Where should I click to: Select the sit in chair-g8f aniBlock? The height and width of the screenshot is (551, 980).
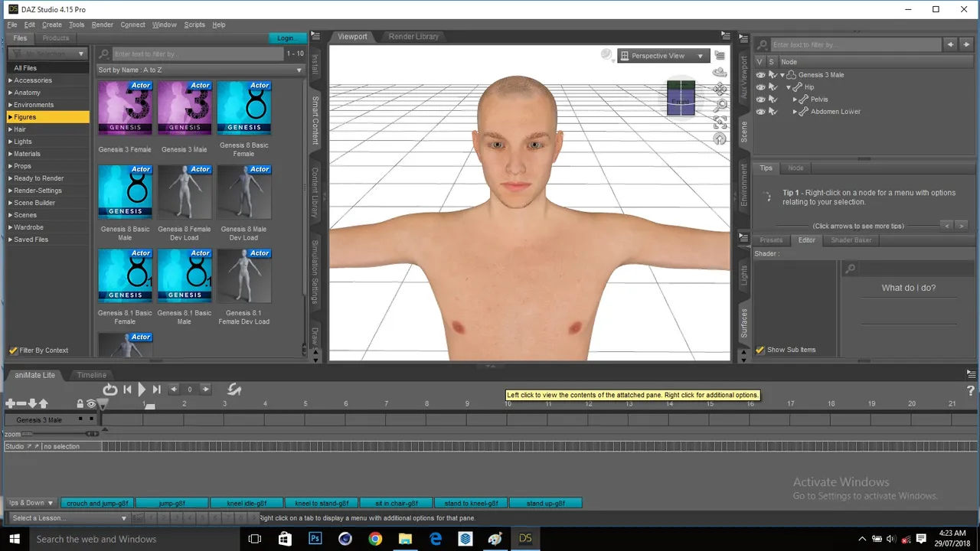[x=396, y=503]
